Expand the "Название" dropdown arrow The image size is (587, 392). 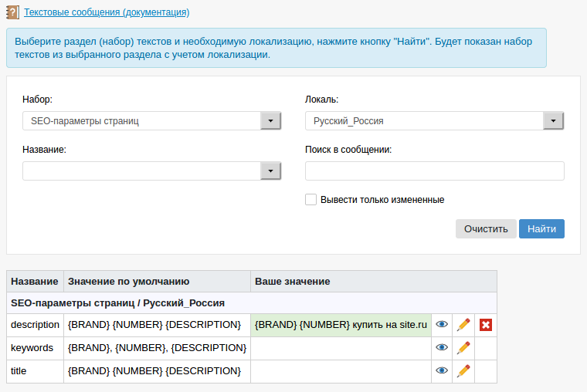(270, 171)
